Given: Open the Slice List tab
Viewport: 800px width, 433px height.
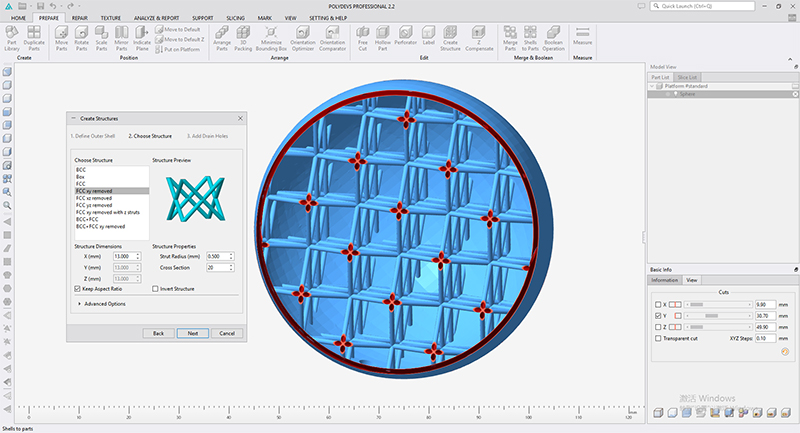Looking at the screenshot, I should click(687, 77).
